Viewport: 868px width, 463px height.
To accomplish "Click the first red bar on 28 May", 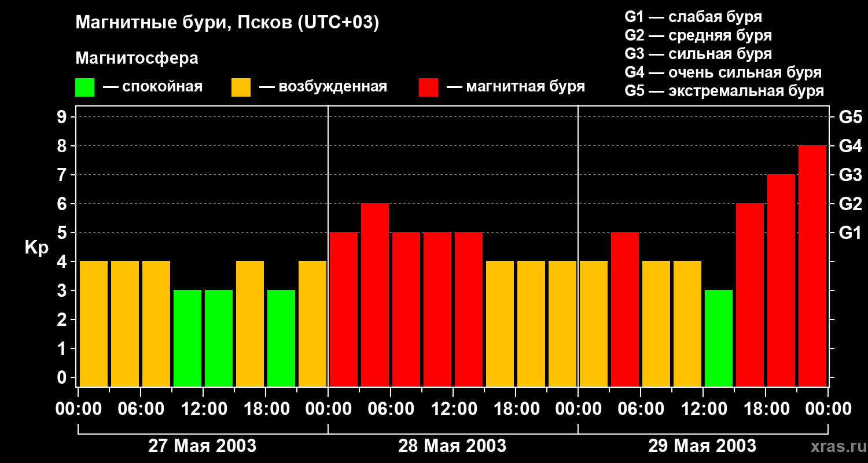I will [344, 310].
